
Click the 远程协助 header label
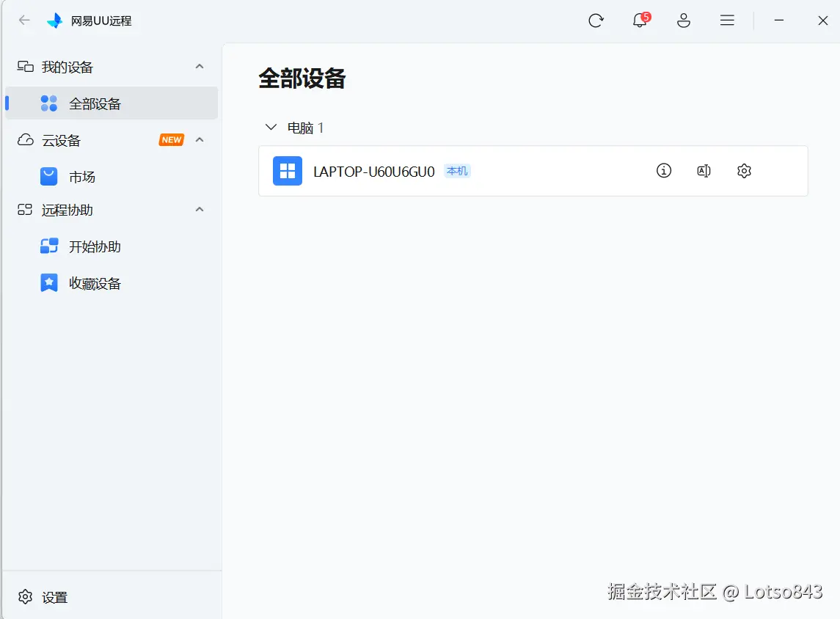[67, 210]
